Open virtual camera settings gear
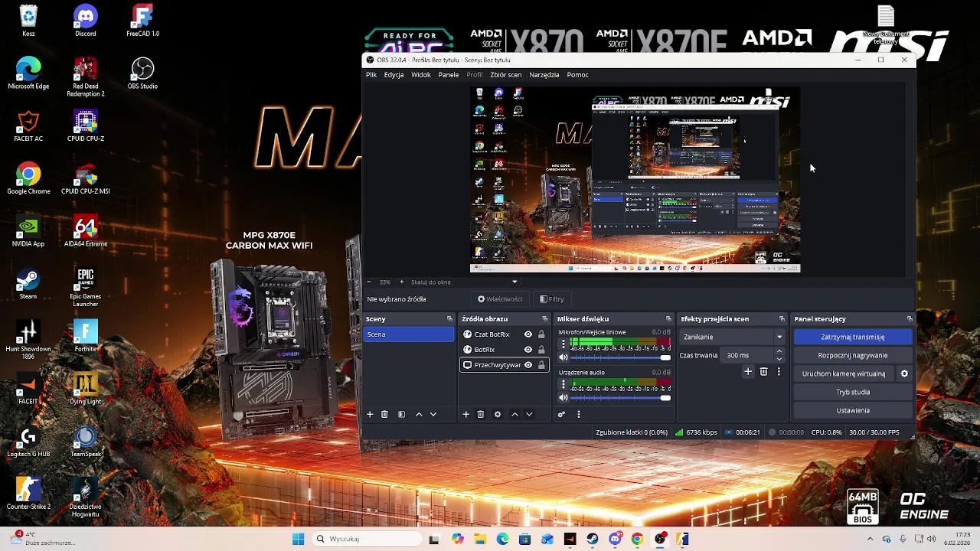This screenshot has width=980, height=551. (904, 373)
